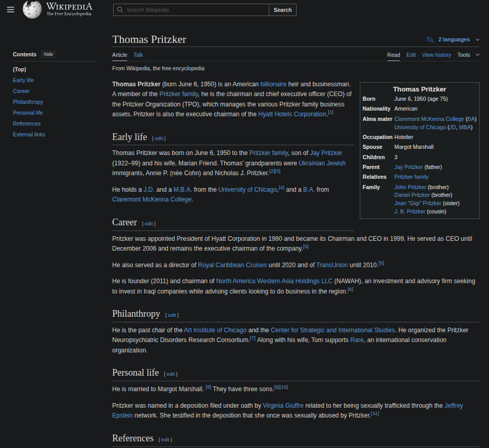This screenshot has height=448, width=489.
Task: Open the J.D. link
Action: (149, 190)
